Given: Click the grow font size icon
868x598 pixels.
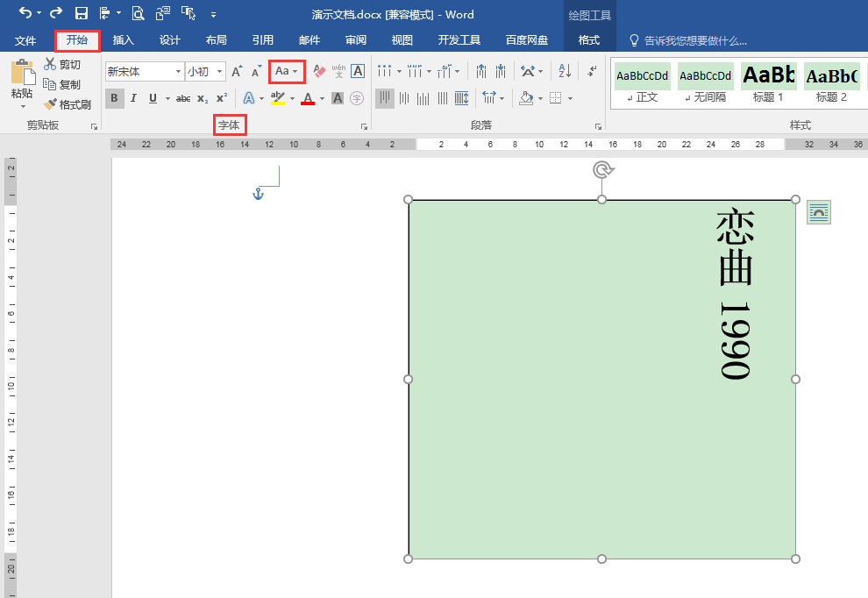Looking at the screenshot, I should pos(237,71).
